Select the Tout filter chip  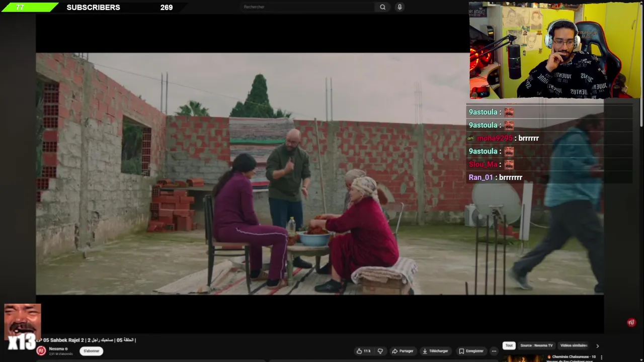tap(509, 345)
